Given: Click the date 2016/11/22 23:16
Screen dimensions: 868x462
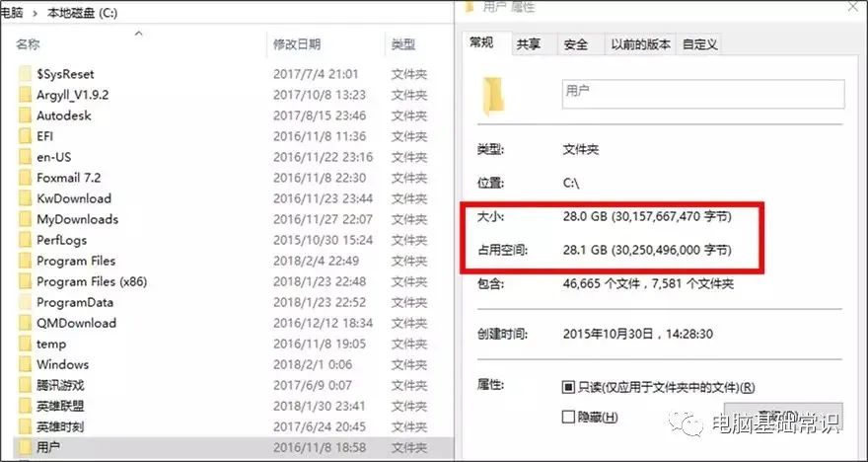Looking at the screenshot, I should (323, 157).
